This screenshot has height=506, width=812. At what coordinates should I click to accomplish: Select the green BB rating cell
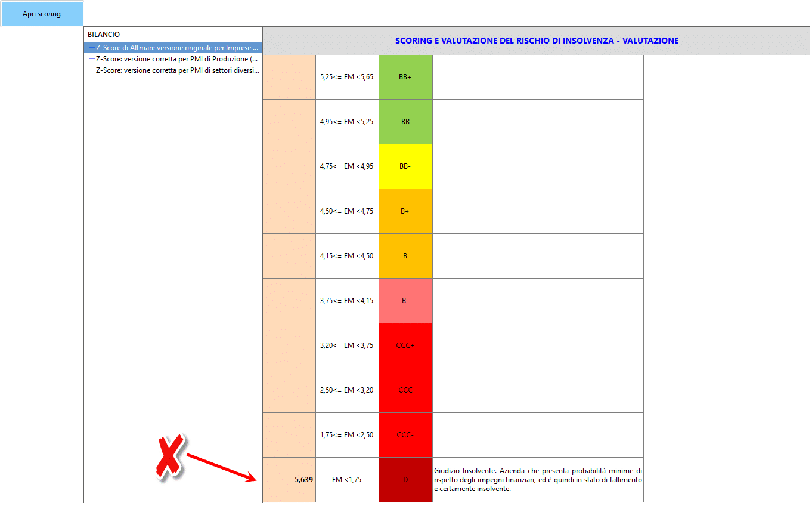click(405, 122)
